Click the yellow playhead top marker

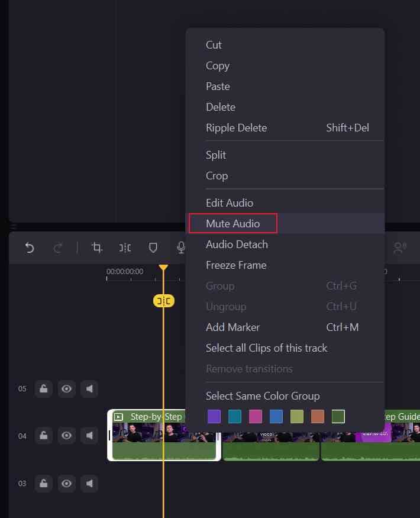click(x=163, y=267)
